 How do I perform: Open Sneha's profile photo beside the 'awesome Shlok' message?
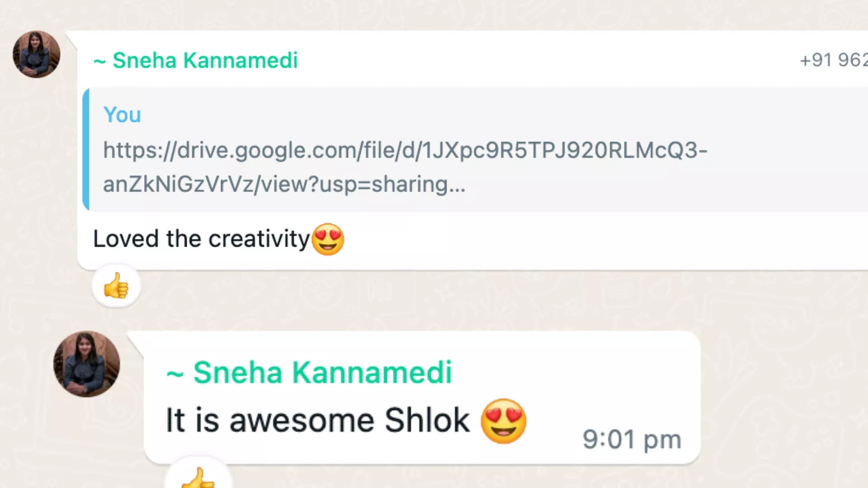tap(87, 364)
